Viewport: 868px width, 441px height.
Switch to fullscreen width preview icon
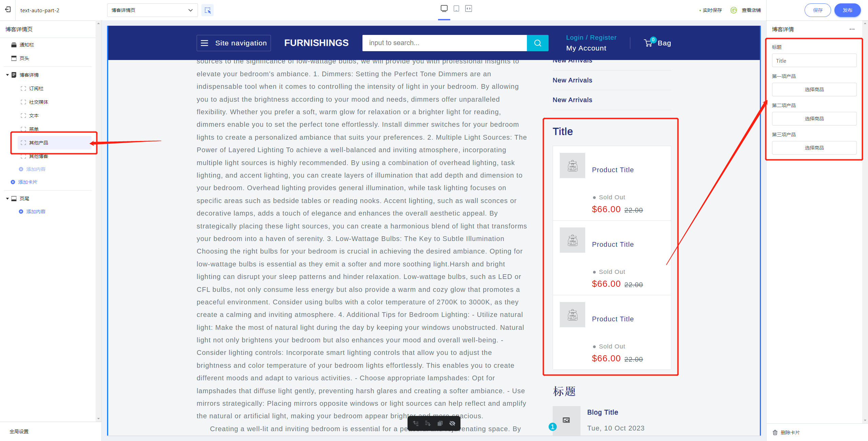469,8
